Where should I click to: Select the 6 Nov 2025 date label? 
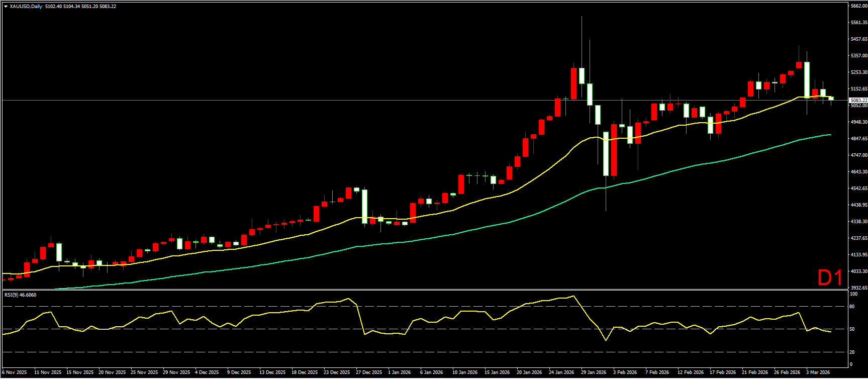(15, 372)
